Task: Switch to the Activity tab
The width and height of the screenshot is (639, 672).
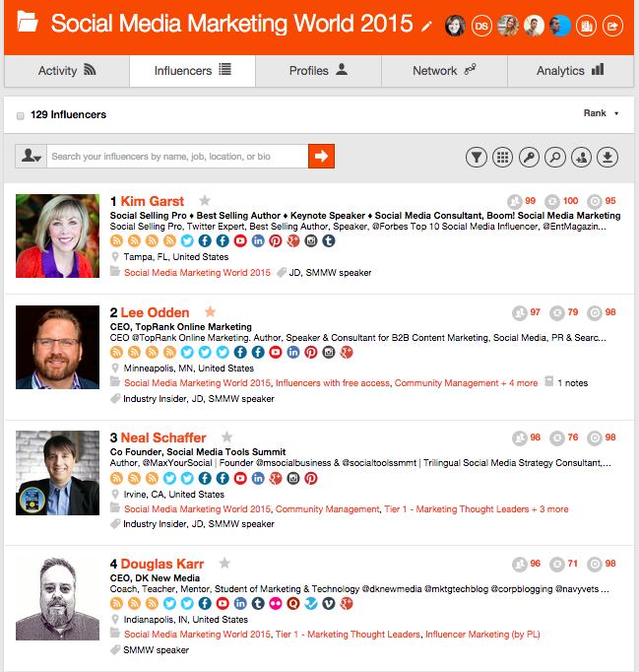Action: tap(67, 71)
